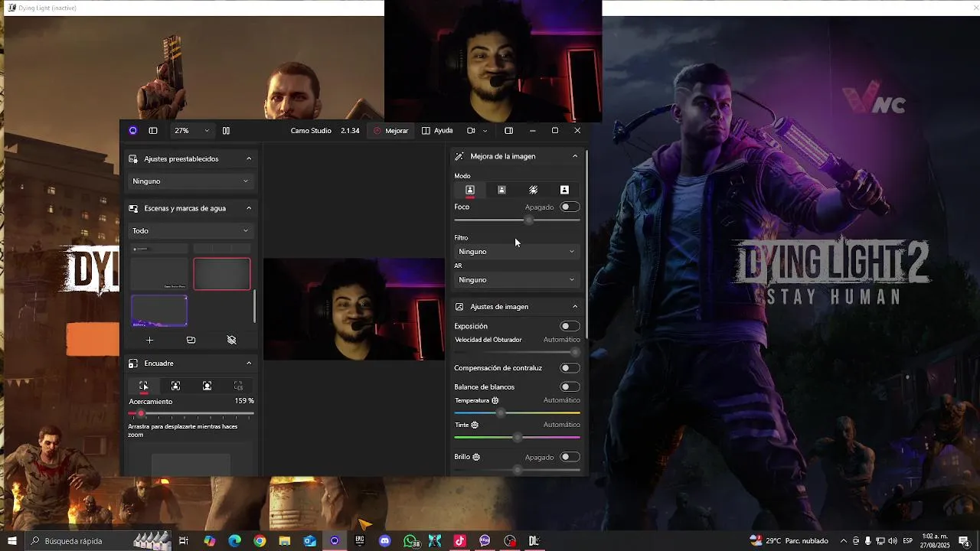The image size is (980, 551).
Task: Select the manual framing icon in Encuadre
Action: [143, 386]
